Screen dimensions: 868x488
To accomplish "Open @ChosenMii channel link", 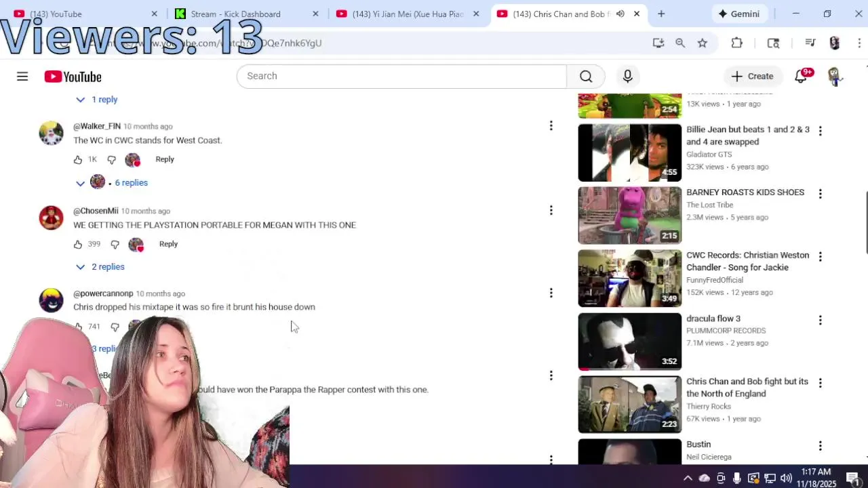I will 96,211.
